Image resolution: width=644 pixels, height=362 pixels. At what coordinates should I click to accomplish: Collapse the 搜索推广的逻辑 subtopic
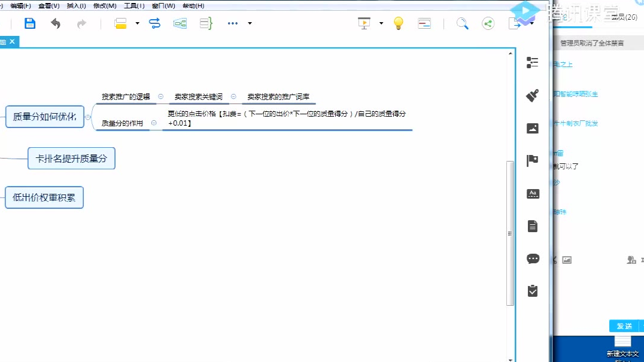pyautogui.click(x=160, y=96)
